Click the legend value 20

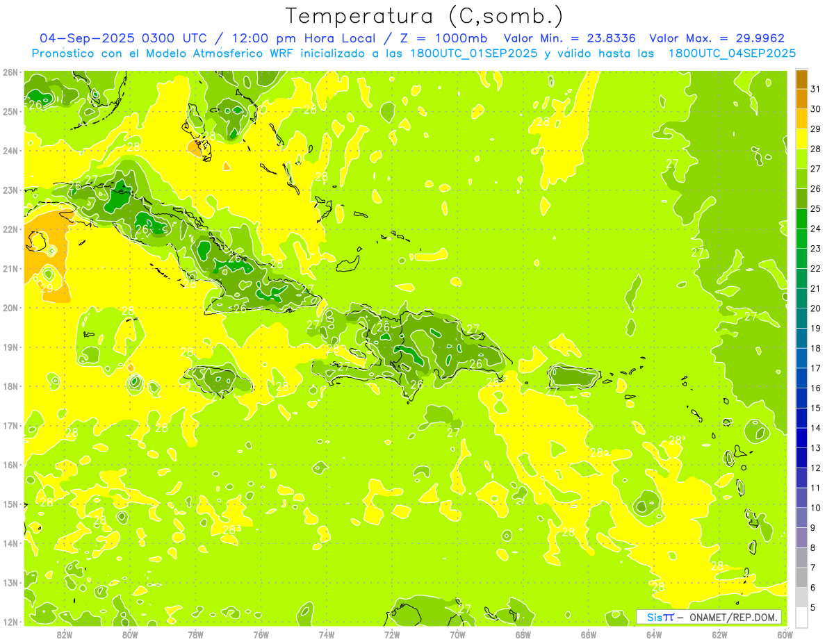pyautogui.click(x=816, y=308)
